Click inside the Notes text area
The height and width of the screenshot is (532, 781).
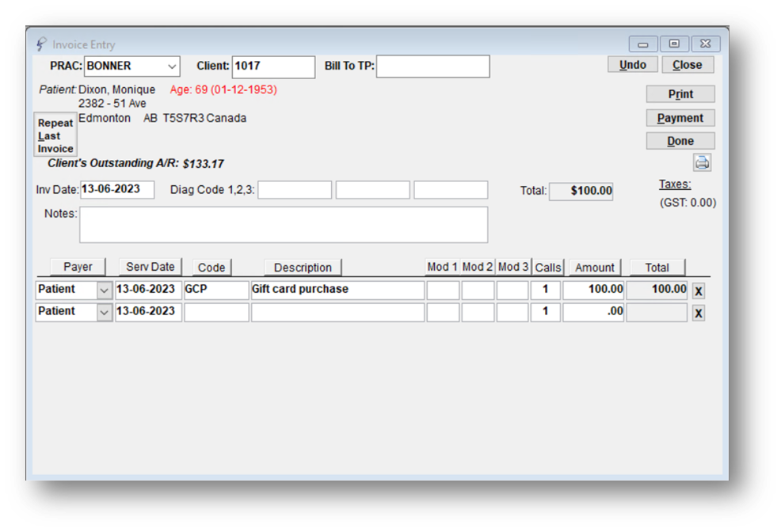(284, 225)
